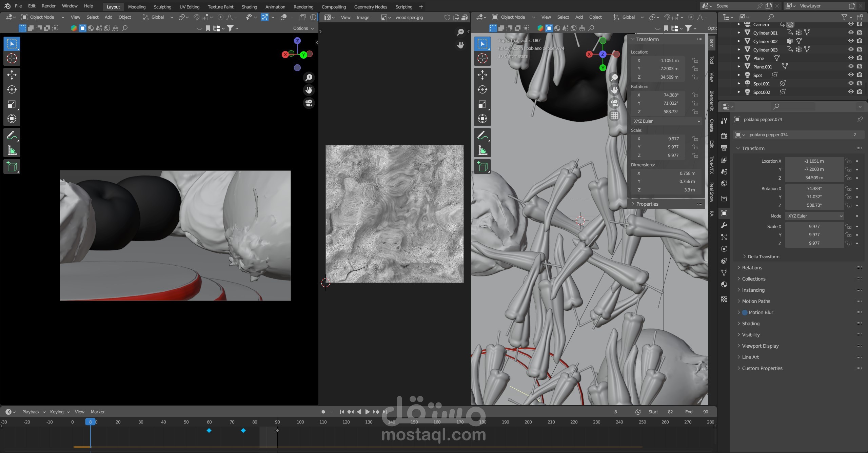868x453 pixels.
Task: Click the Marker menu in timeline
Action: (x=98, y=412)
